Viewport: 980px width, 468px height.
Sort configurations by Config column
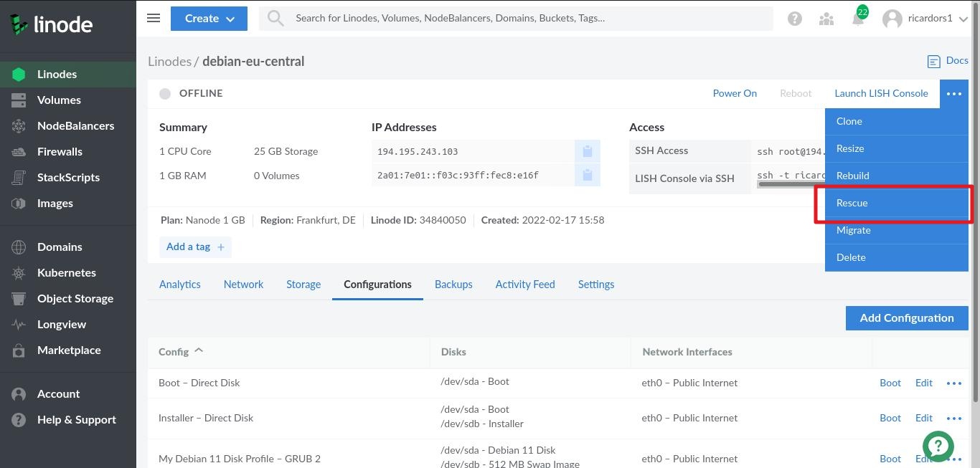[x=181, y=351]
